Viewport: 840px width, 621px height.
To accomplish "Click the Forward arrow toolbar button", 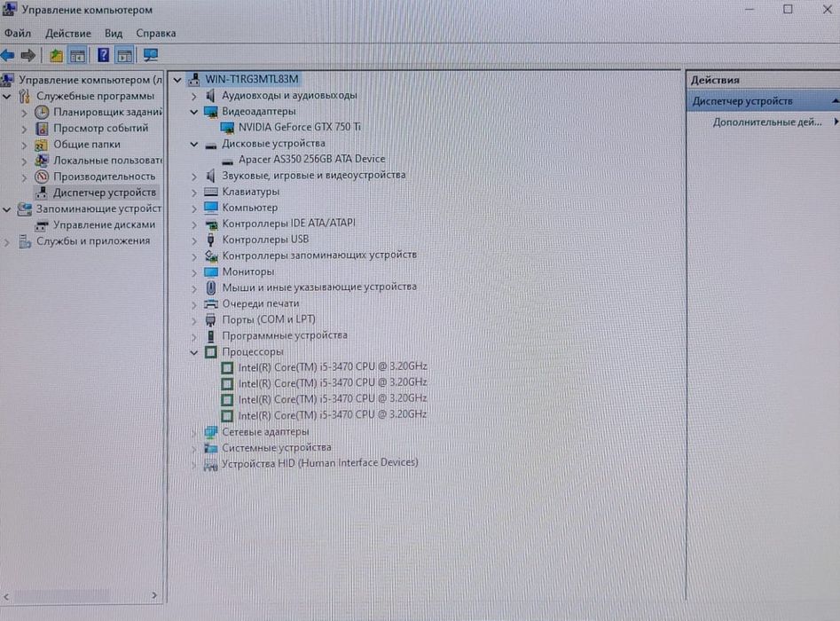I will (27, 55).
